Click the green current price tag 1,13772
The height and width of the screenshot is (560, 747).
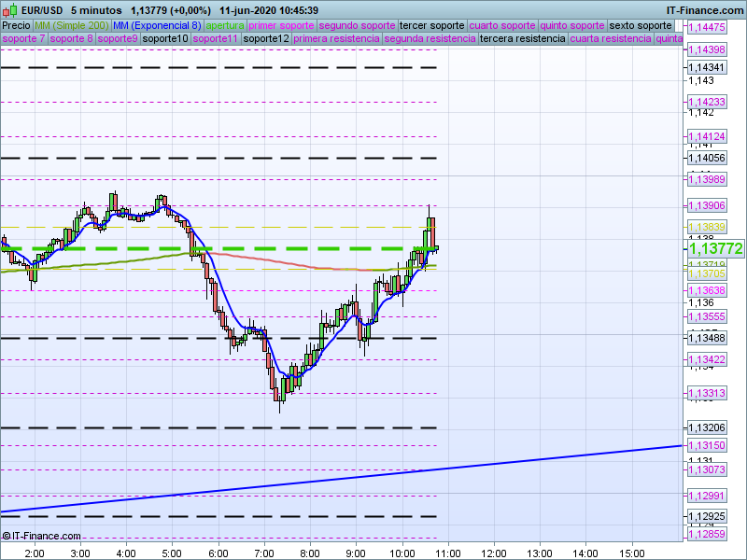point(715,248)
